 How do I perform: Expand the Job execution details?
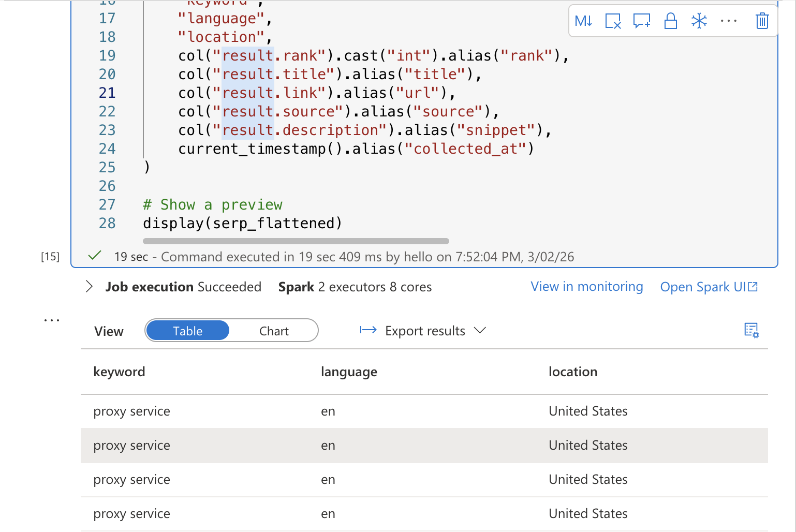click(x=89, y=287)
